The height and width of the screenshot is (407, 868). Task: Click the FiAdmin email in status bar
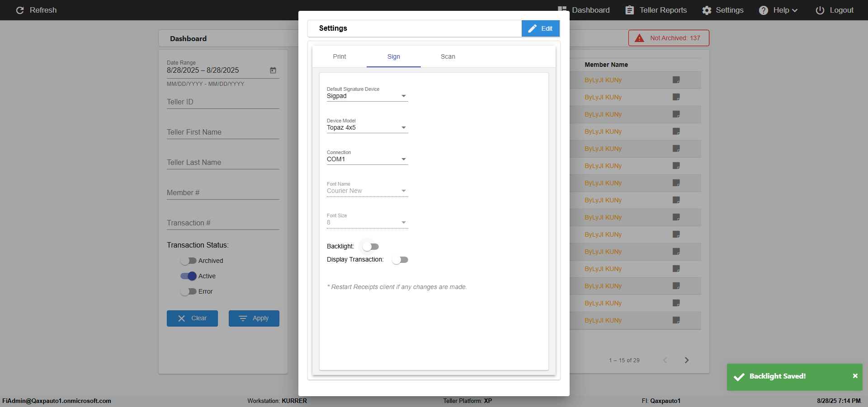pyautogui.click(x=57, y=401)
